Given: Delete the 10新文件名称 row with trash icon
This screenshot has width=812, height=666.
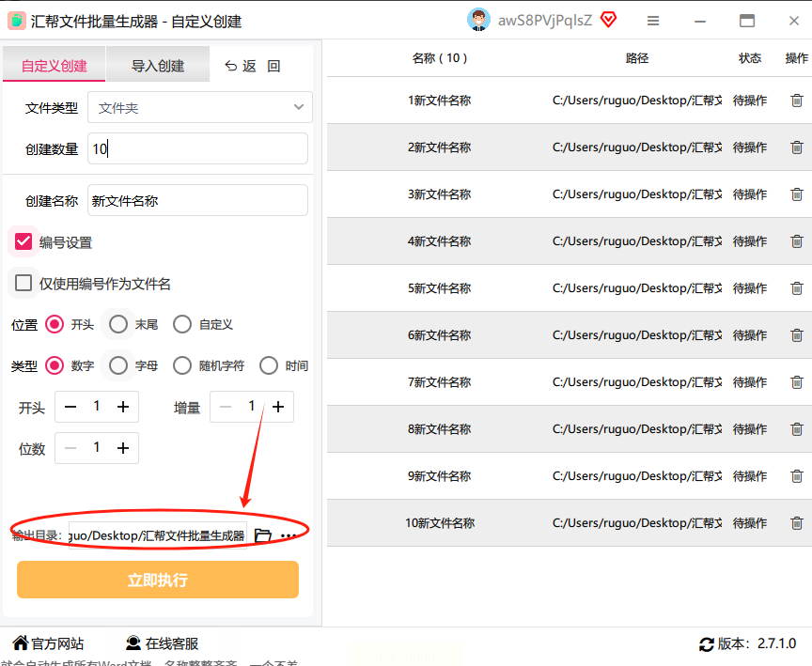Looking at the screenshot, I should click(796, 523).
